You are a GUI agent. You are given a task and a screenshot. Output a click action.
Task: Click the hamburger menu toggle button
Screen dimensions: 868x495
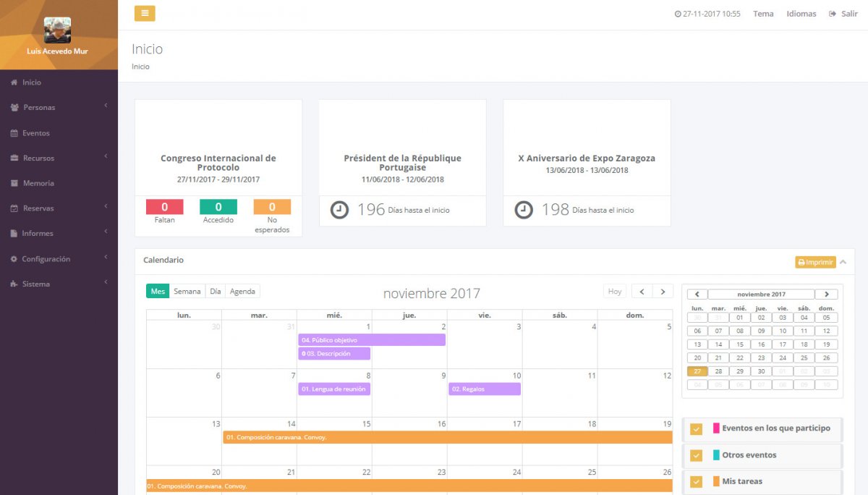pos(145,13)
